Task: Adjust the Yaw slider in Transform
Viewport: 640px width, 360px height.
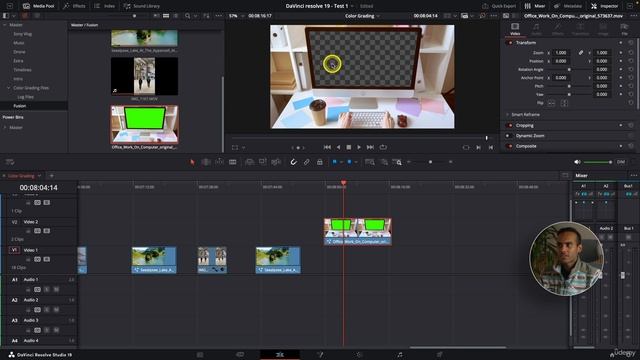Action: click(x=569, y=94)
